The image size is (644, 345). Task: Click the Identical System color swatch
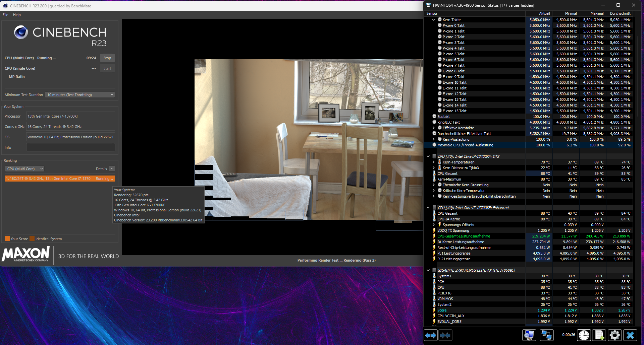click(32, 239)
